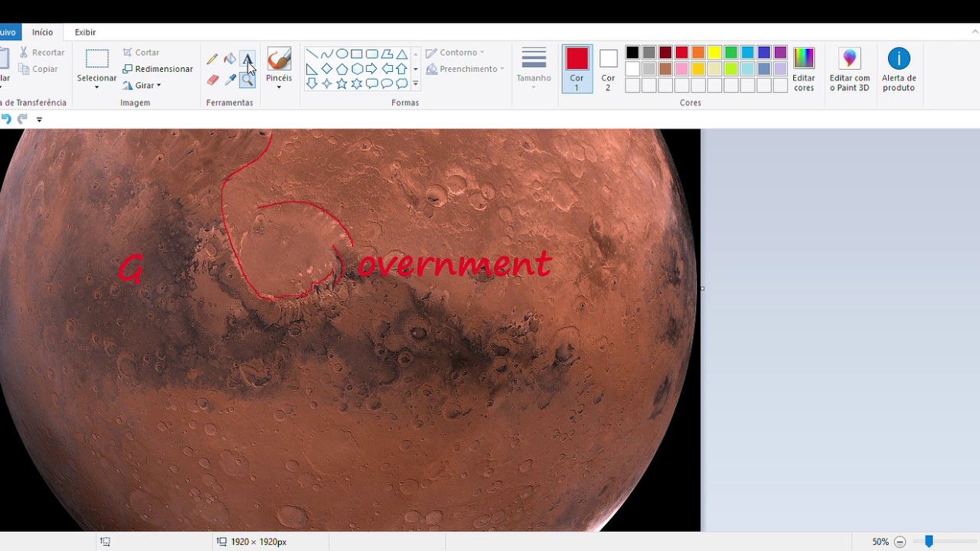Choose the pentagon shape

click(x=341, y=69)
